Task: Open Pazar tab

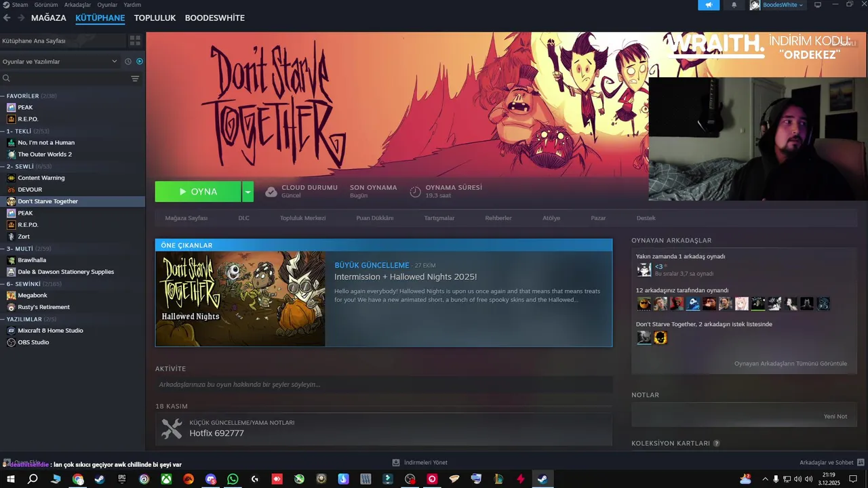Action: 598,218
